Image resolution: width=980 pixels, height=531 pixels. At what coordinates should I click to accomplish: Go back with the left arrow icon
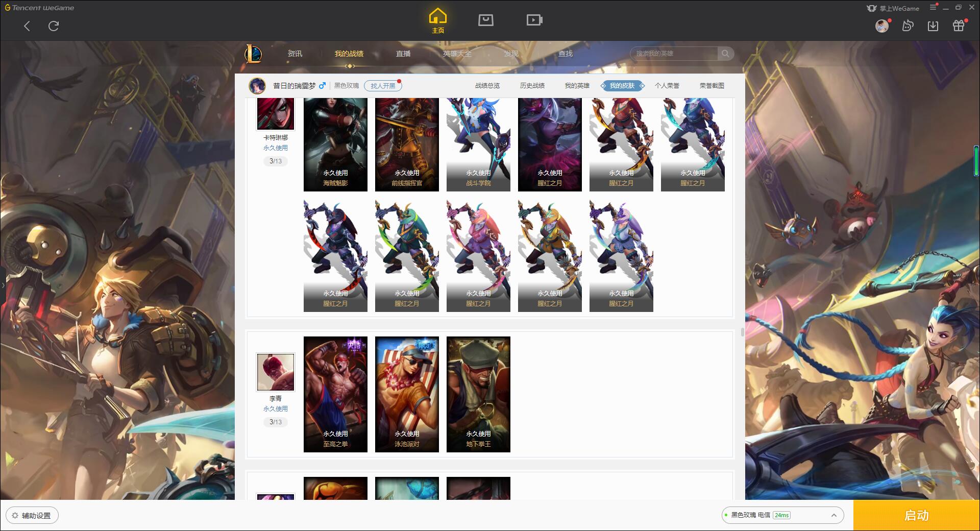pyautogui.click(x=27, y=26)
